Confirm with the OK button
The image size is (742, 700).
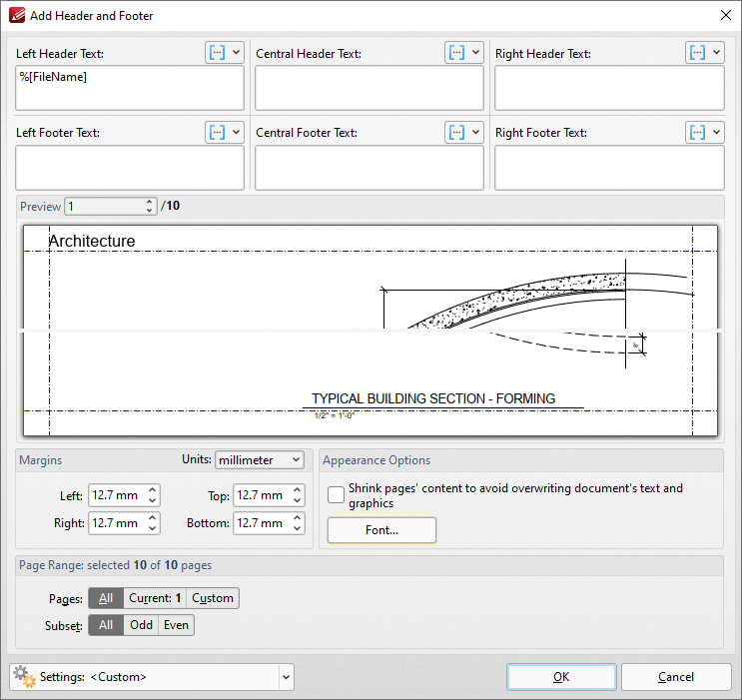(561, 677)
